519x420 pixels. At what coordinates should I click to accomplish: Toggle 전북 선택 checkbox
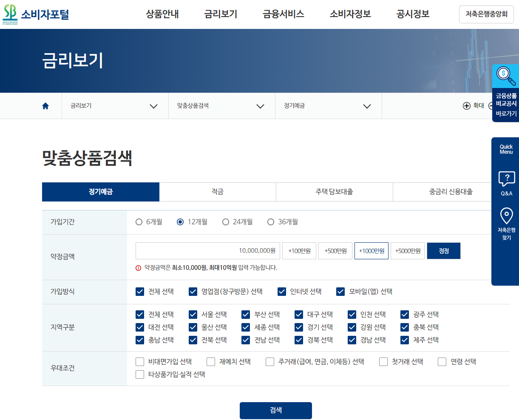click(193, 340)
